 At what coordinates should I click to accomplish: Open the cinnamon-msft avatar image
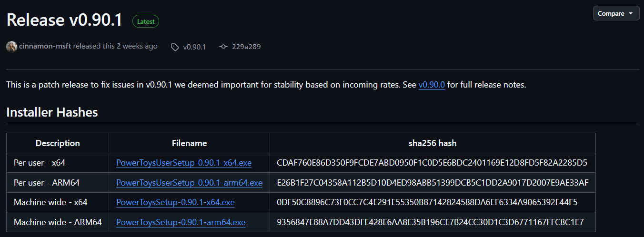(11, 47)
